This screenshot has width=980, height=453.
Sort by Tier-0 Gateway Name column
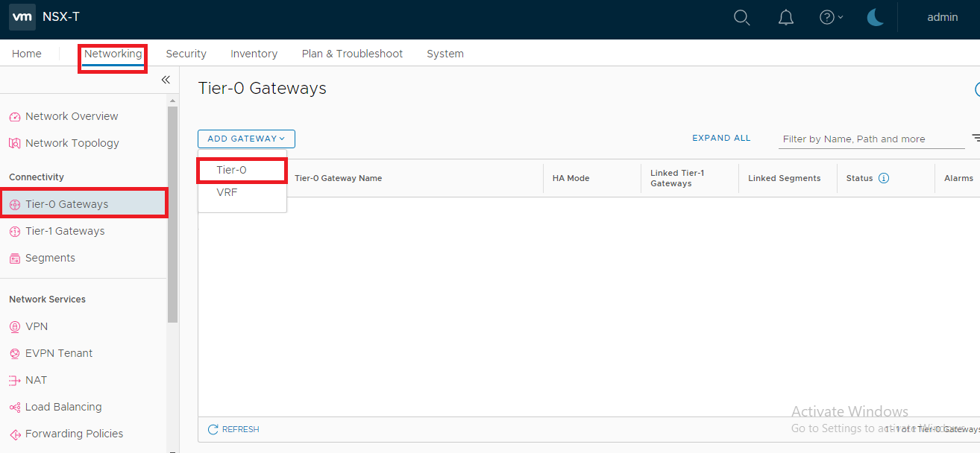click(338, 178)
